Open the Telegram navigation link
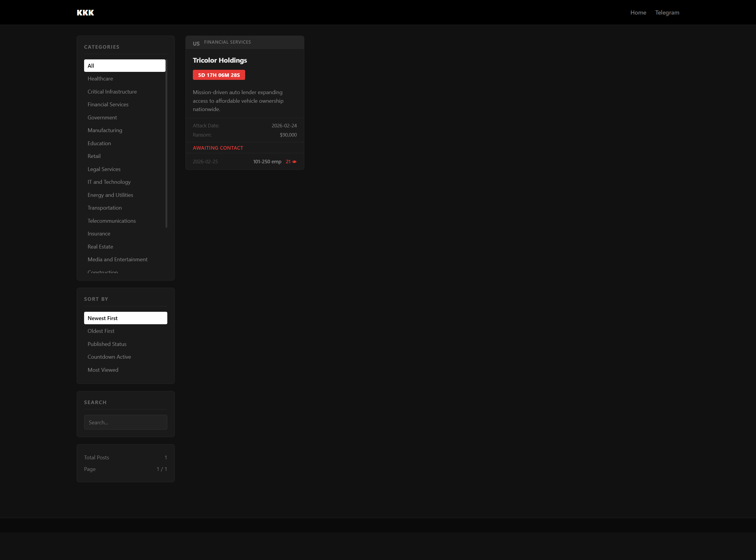 pos(667,12)
